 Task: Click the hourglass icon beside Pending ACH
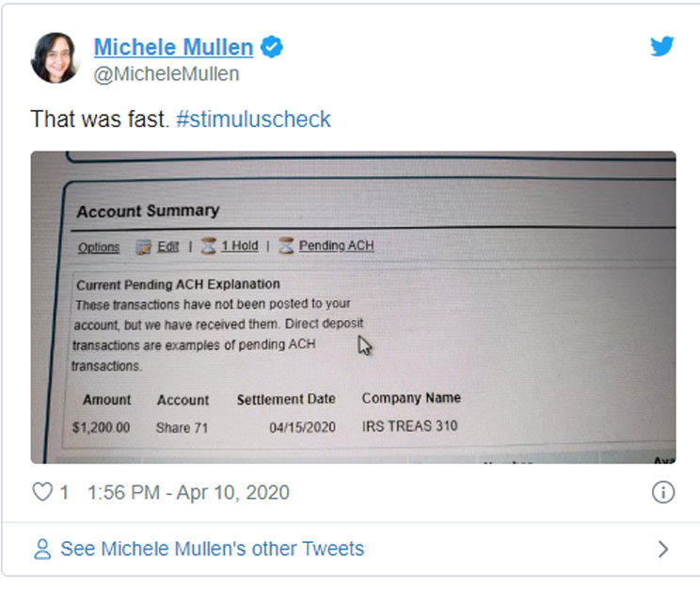click(285, 246)
